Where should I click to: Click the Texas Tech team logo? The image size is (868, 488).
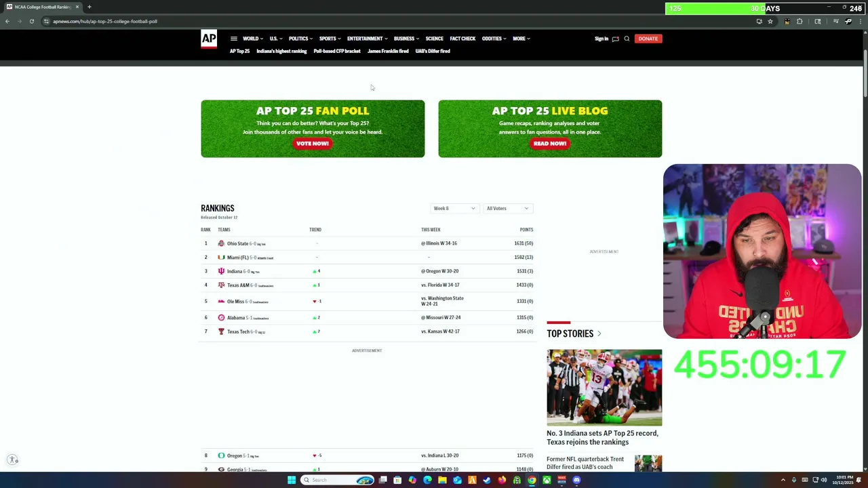[221, 331]
